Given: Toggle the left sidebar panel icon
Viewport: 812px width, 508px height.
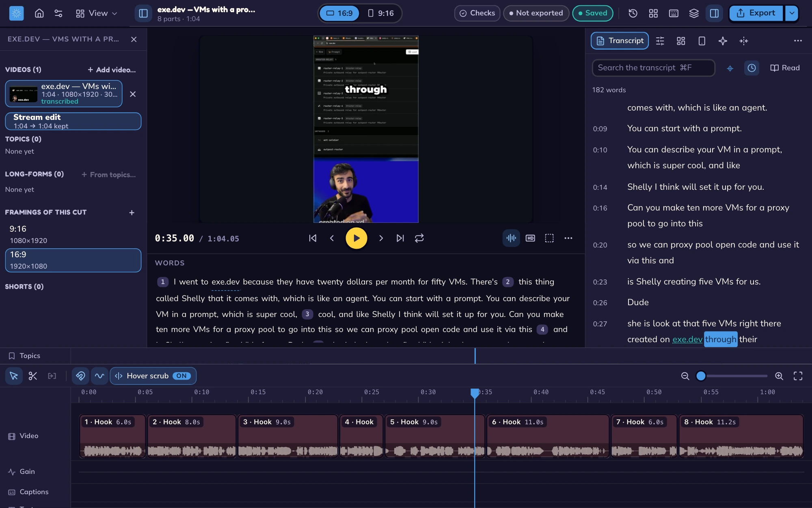Looking at the screenshot, I should pos(143,13).
